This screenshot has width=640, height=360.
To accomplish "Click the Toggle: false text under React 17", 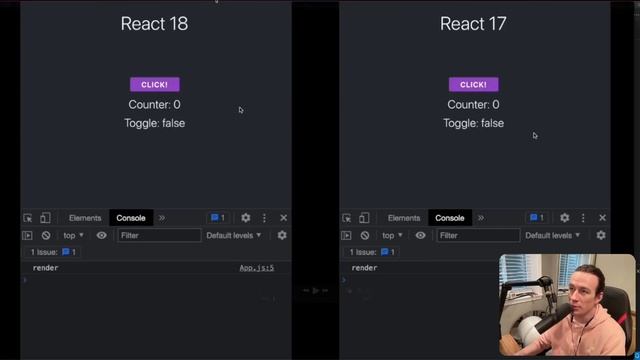I will pos(473,123).
